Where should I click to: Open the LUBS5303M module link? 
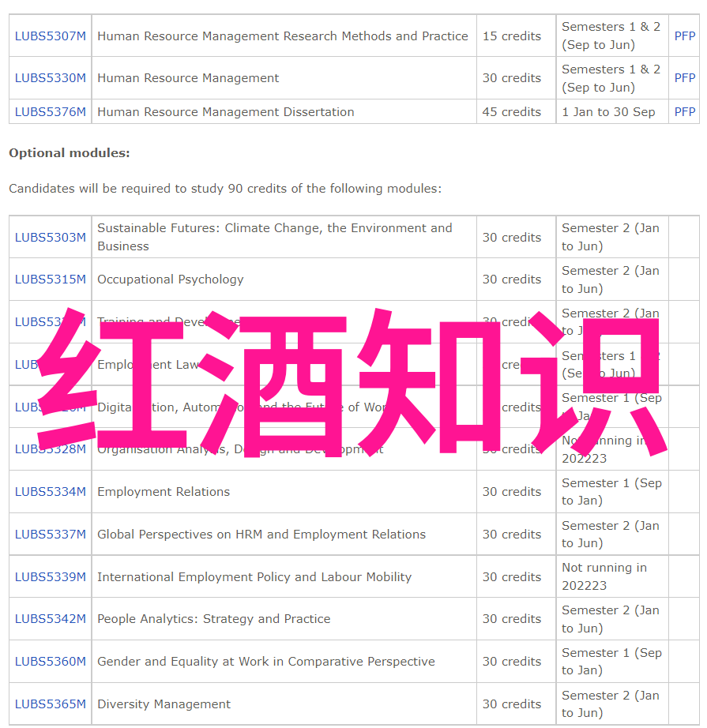(51, 237)
